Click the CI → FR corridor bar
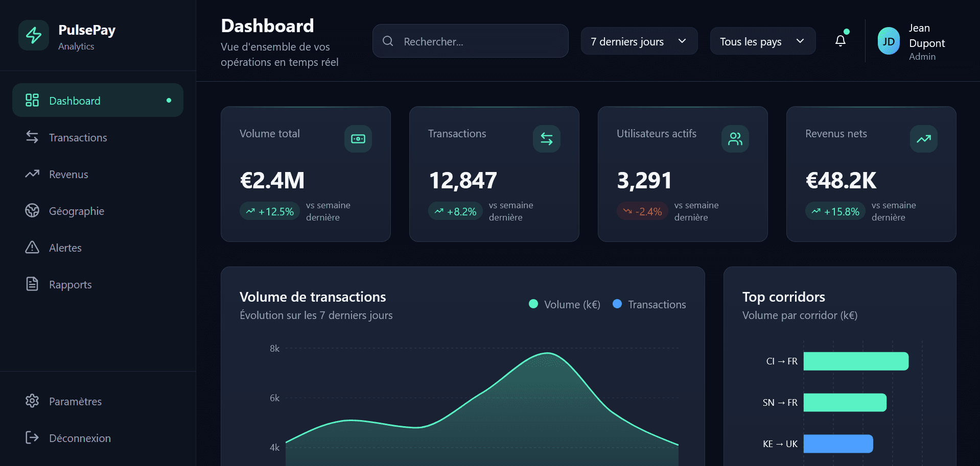 856,361
